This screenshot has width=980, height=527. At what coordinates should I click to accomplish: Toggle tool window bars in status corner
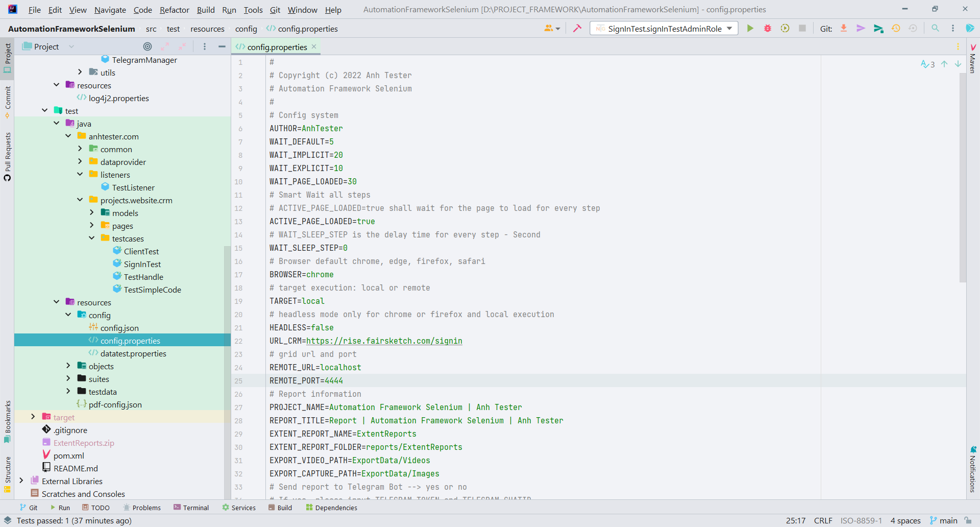pos(7,520)
